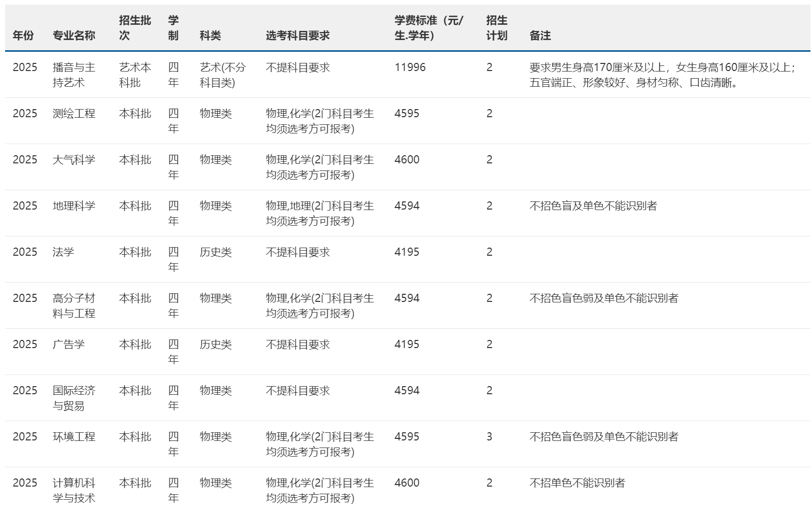The width and height of the screenshot is (812, 515).
Task: Click 不提科目要求 in the 国际经济与贸易 row
Action: (296, 391)
